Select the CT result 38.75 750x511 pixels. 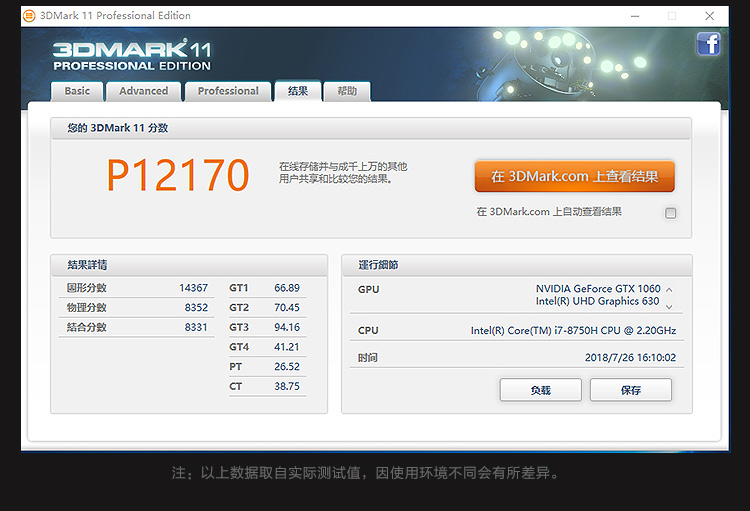(287, 386)
